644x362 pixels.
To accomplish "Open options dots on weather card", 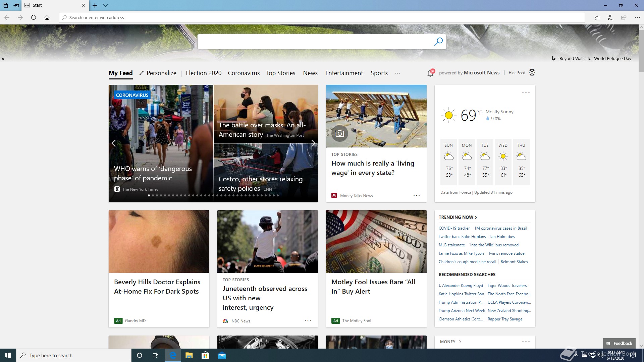I will [x=526, y=93].
